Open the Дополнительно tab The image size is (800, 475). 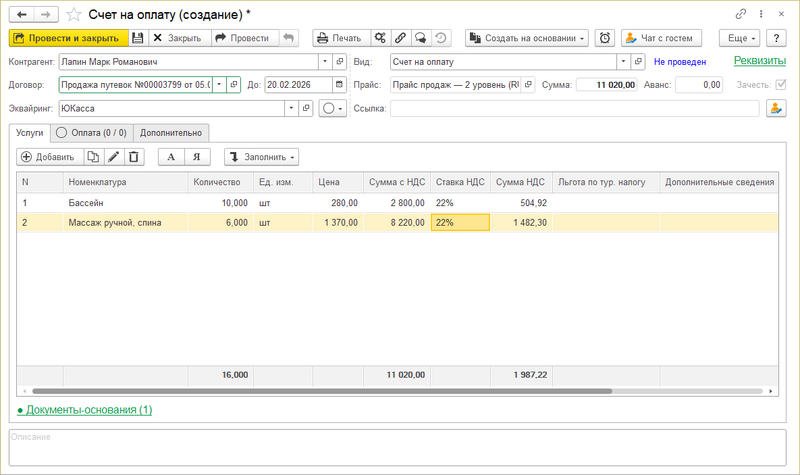[x=171, y=133]
